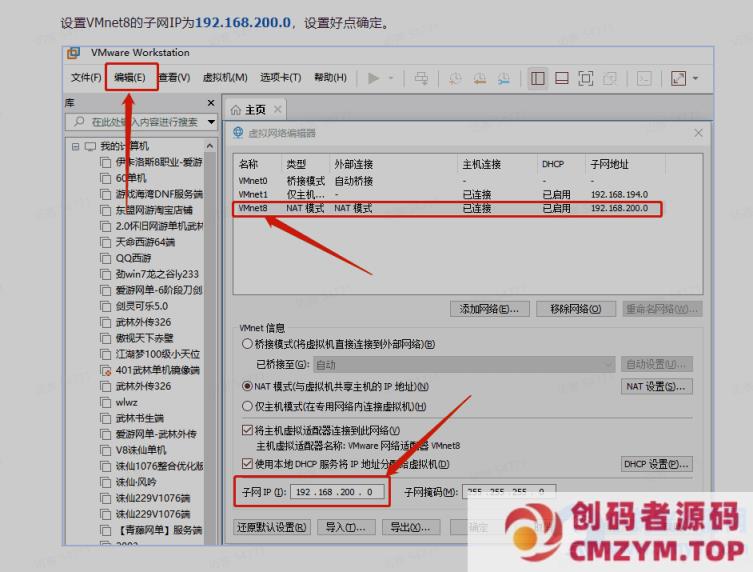This screenshot has width=753, height=572.
Task: Select VM 游戏海湾DNF服务端
Action: point(151,194)
